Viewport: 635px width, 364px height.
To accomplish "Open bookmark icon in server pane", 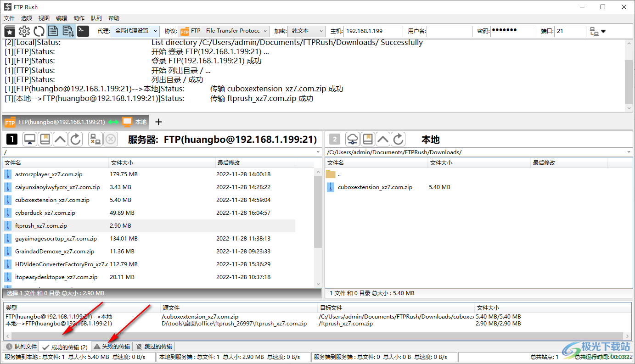I will (45, 140).
